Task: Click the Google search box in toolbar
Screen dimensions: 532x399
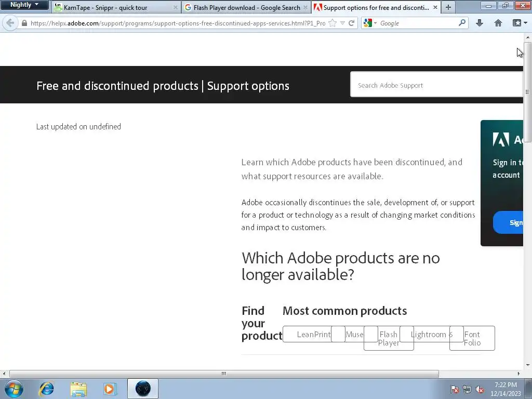Action: point(418,23)
